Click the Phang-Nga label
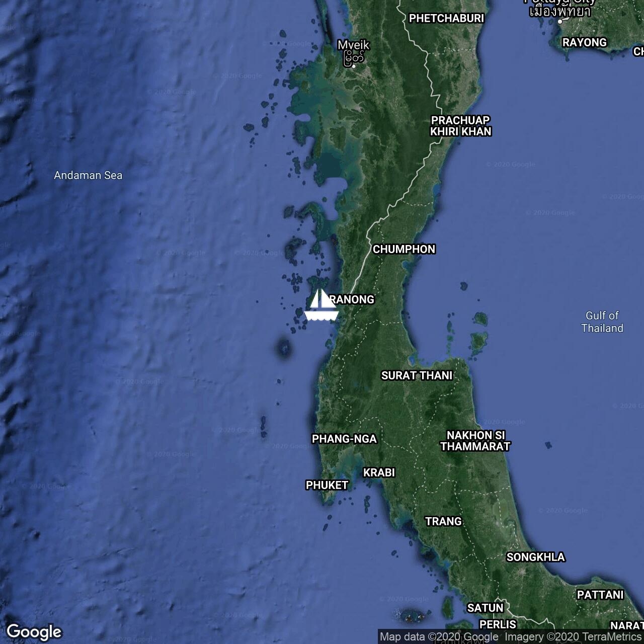 344,439
